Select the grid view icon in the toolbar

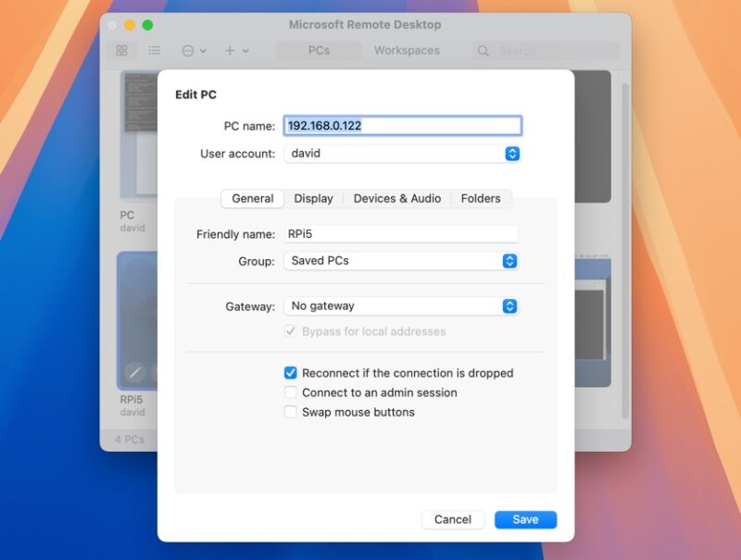[121, 50]
